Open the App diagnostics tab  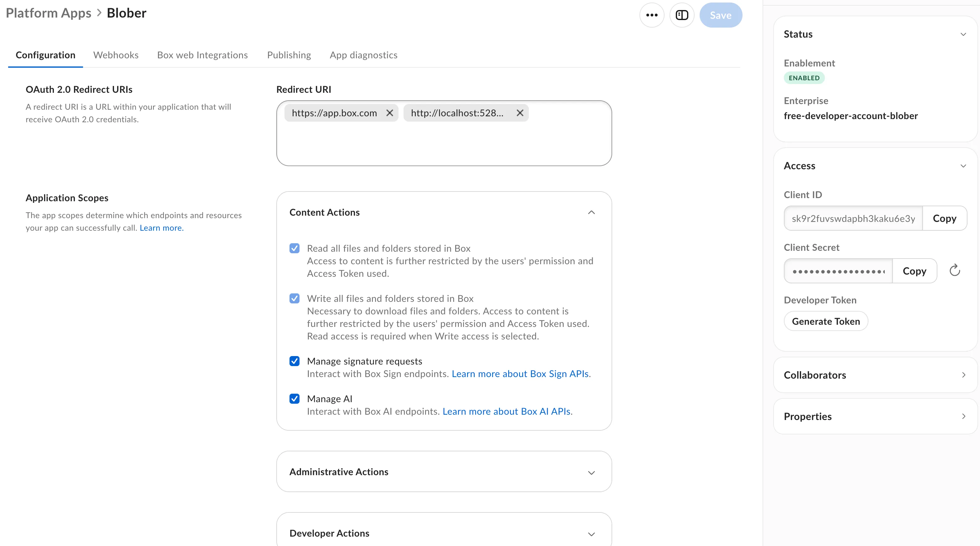pyautogui.click(x=363, y=55)
